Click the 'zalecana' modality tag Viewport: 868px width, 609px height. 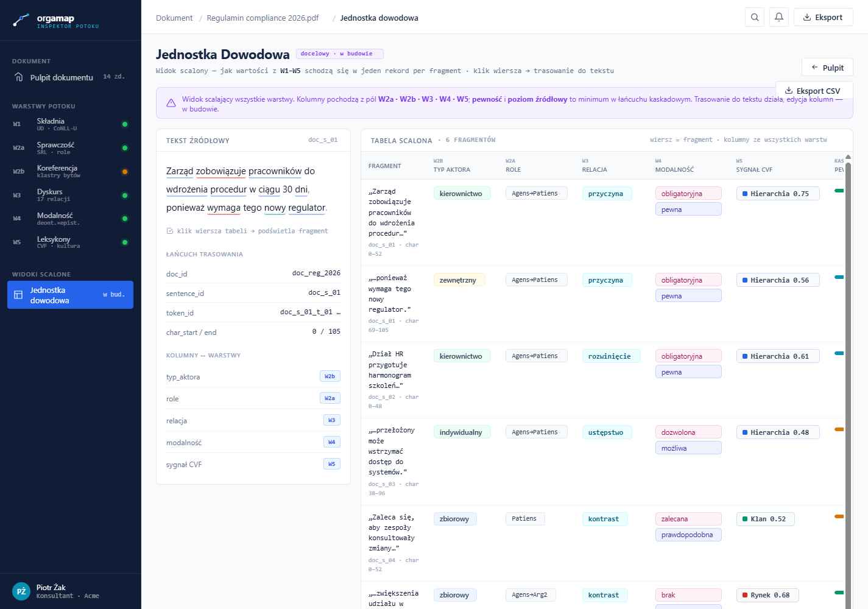pyautogui.click(x=688, y=519)
